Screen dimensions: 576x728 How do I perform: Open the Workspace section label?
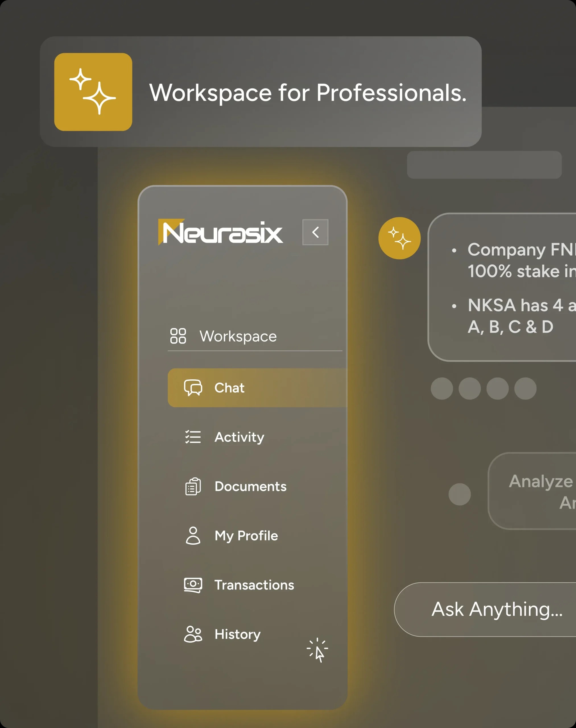click(x=238, y=336)
